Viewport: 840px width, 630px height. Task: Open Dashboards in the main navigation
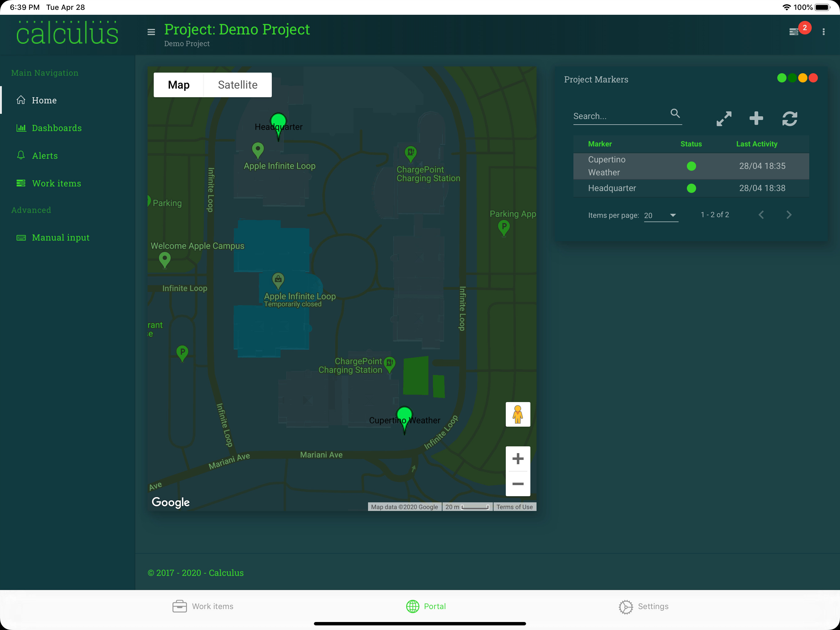[x=57, y=128]
